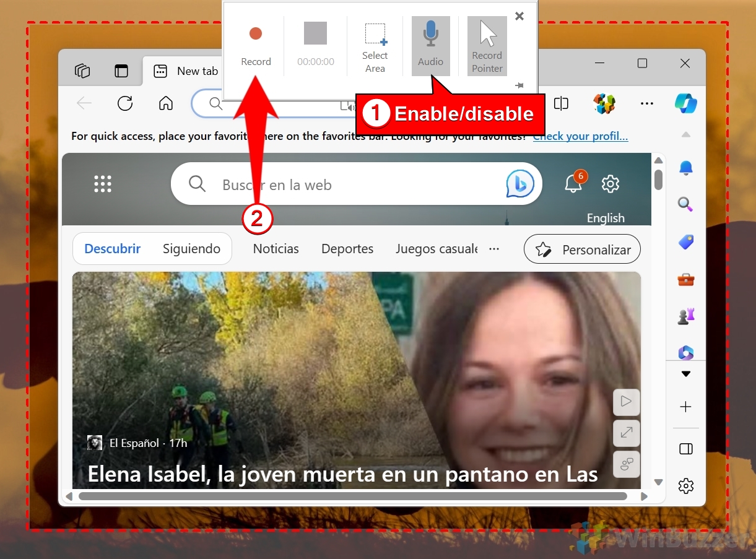
Task: Click the gray Stop recording square
Action: pos(315,33)
